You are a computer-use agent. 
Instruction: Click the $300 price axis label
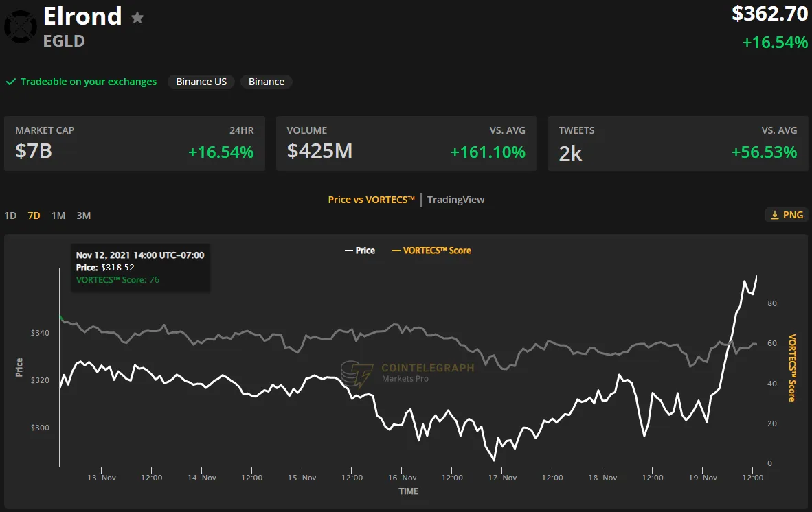point(40,427)
